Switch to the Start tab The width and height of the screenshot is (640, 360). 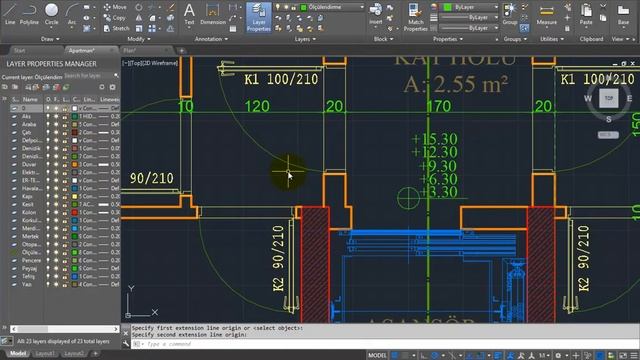tap(20, 51)
